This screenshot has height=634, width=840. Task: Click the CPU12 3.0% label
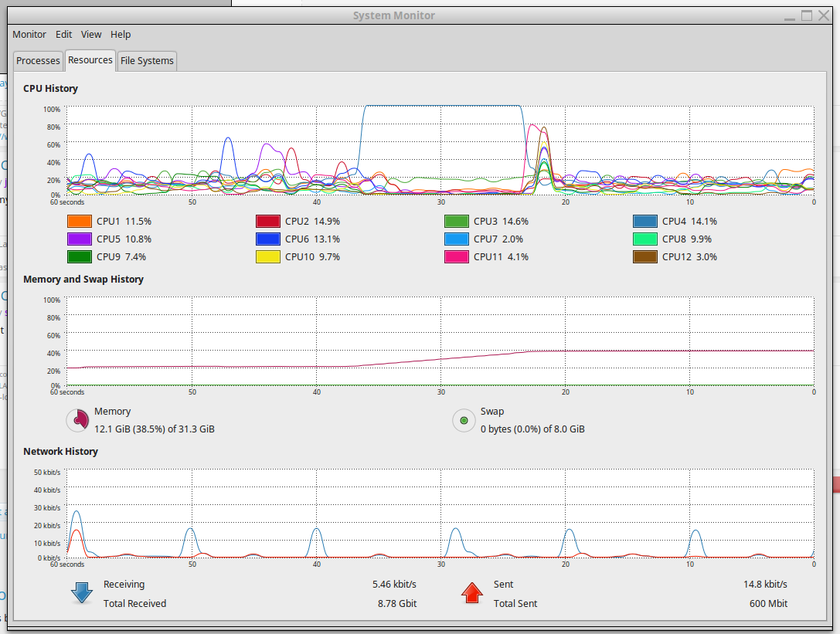click(689, 256)
